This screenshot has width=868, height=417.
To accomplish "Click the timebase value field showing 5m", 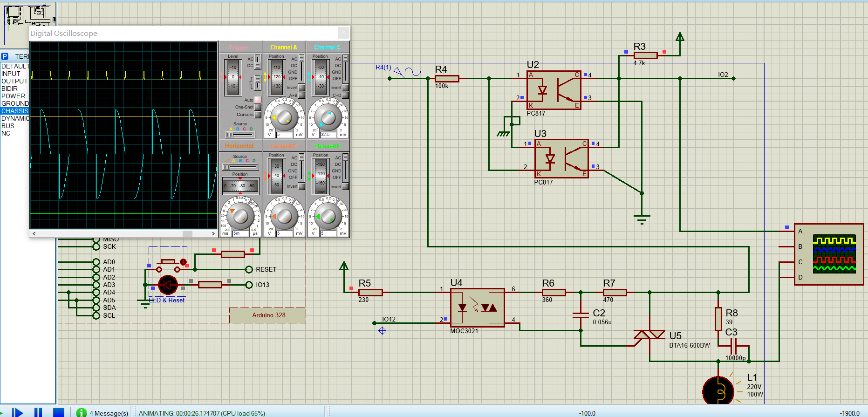I will click(x=241, y=233).
